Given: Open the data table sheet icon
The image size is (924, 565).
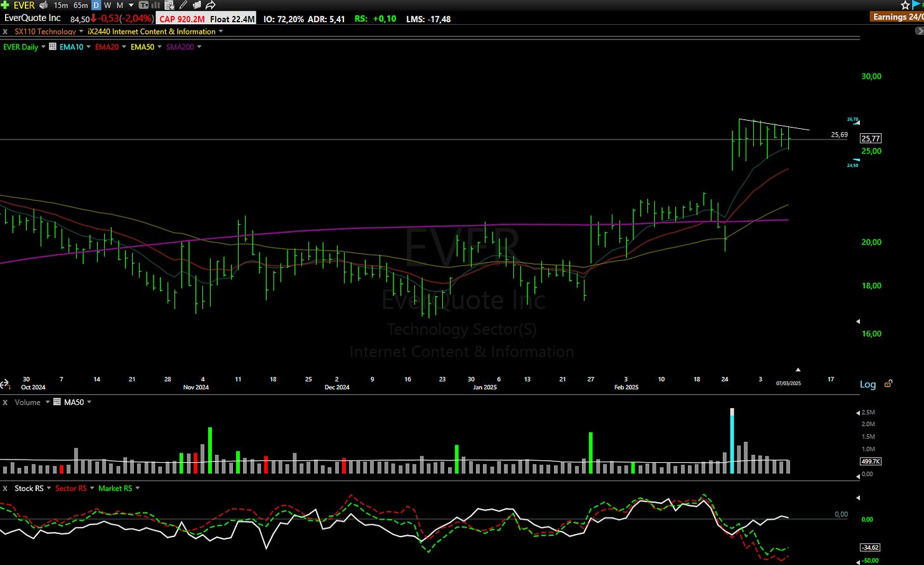Looking at the screenshot, I should coord(169,5).
